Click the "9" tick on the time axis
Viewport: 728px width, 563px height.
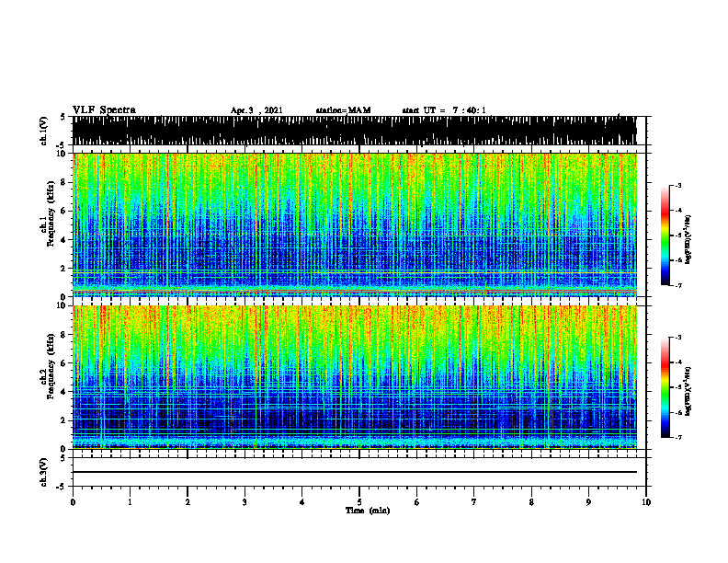pos(588,502)
